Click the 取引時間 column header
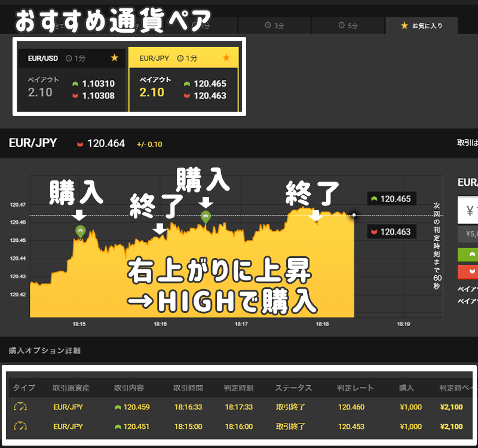478x448 pixels. tap(188, 388)
